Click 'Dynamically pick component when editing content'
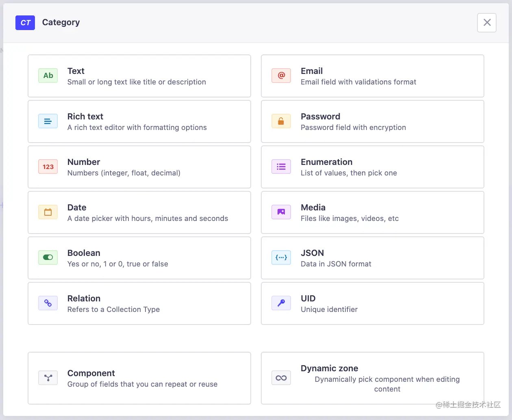The image size is (512, 420). [x=387, y=384]
